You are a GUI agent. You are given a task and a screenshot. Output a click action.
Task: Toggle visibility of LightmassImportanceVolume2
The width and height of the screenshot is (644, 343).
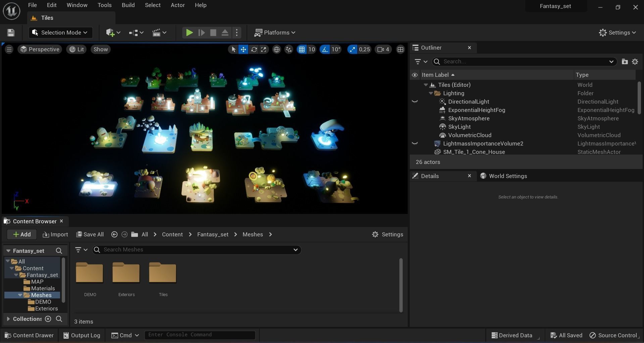click(415, 144)
